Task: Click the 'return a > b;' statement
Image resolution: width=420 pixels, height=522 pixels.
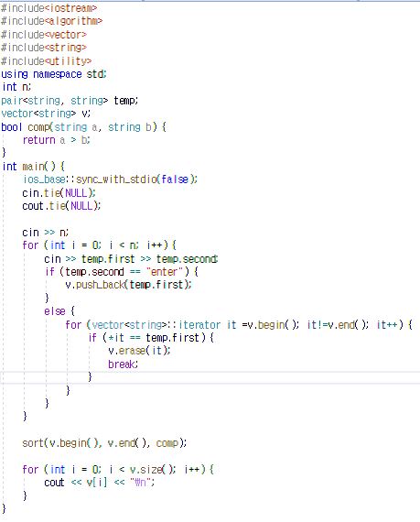Action: pyautogui.click(x=57, y=140)
